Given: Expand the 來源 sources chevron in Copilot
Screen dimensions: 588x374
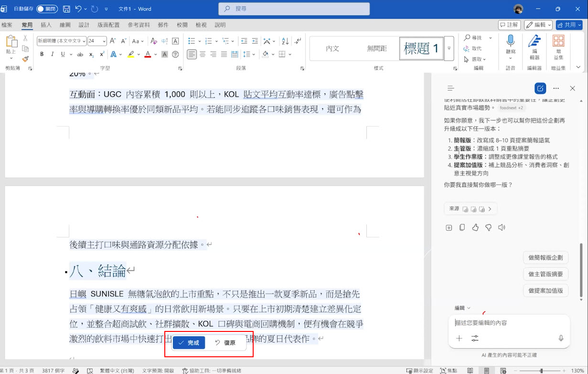Looking at the screenshot, I should click(490, 209).
